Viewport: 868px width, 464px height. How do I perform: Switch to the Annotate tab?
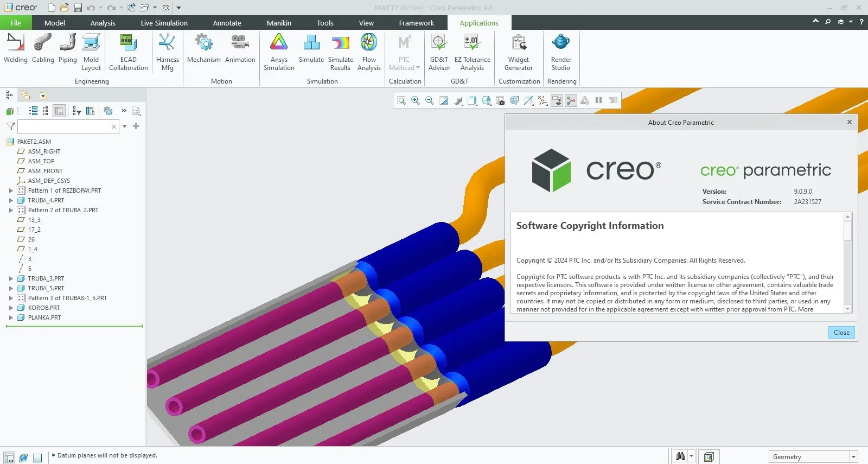click(227, 23)
